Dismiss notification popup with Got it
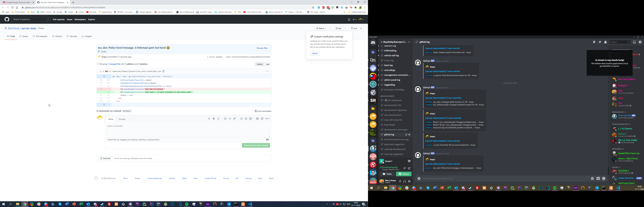This screenshot has height=207, width=644. point(315,53)
